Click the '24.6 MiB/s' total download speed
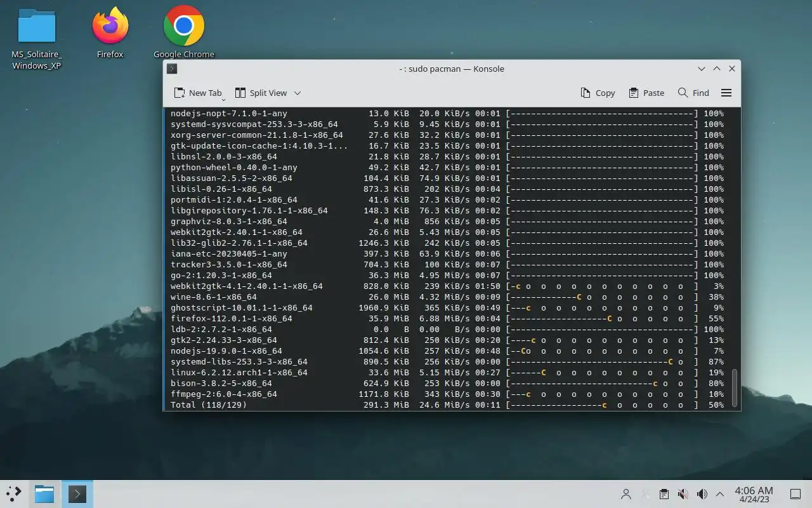The image size is (812, 508). [445, 405]
